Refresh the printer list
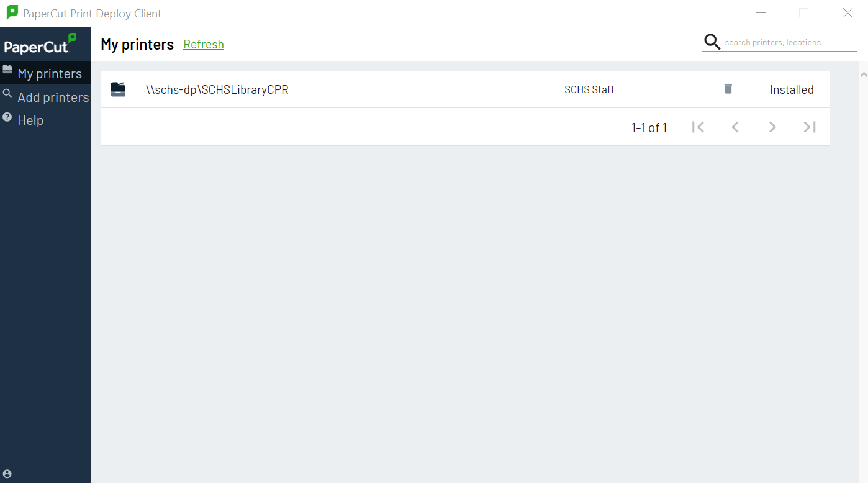The height and width of the screenshot is (483, 868). pyautogui.click(x=204, y=44)
